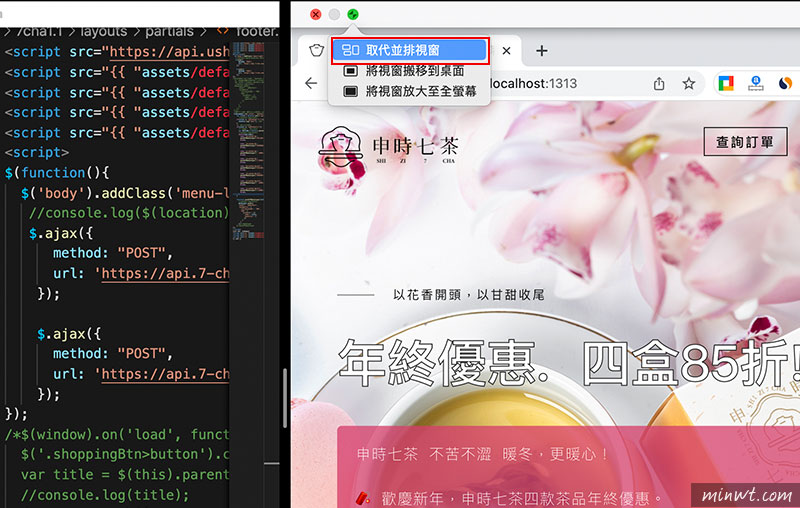800x508 pixels.
Task: Open a new browser tab
Action: point(542,50)
